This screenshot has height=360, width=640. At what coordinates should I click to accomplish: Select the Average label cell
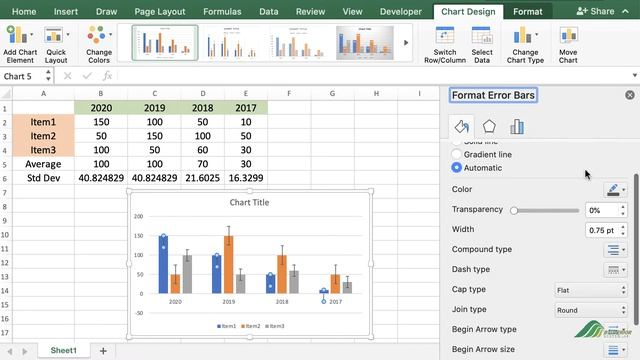pos(43,164)
